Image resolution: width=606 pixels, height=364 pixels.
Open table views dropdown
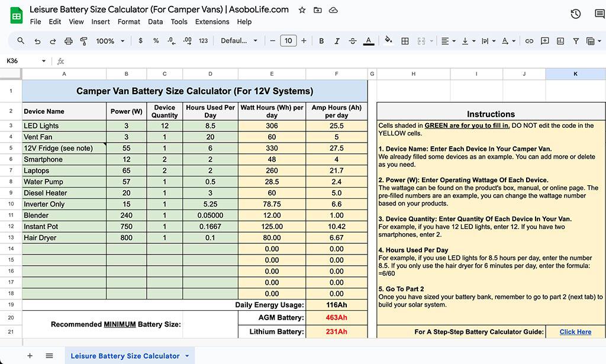[x=594, y=41]
